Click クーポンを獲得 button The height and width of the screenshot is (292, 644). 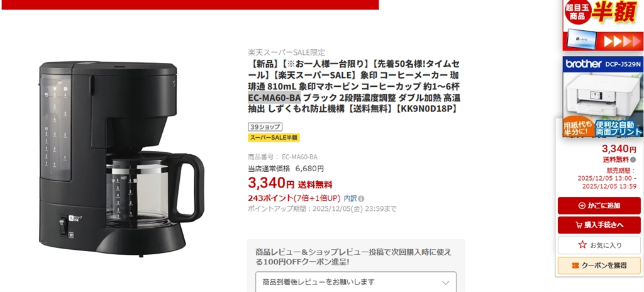pos(599,266)
